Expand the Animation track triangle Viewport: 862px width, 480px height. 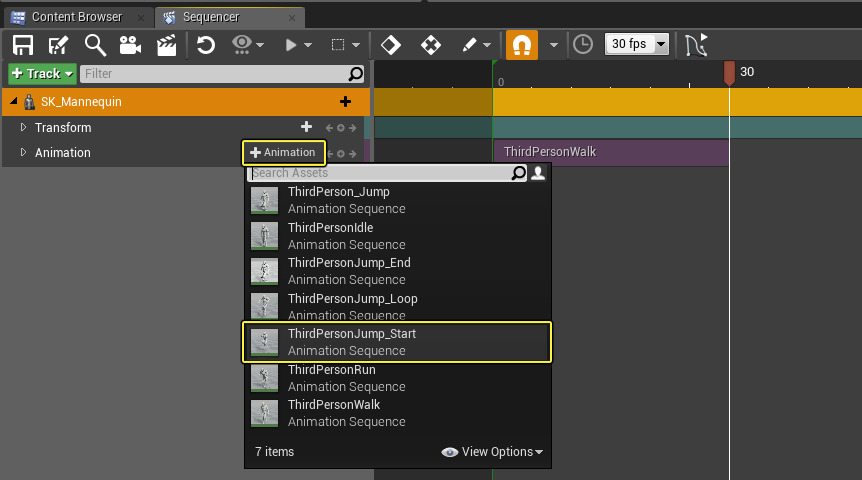(24, 152)
